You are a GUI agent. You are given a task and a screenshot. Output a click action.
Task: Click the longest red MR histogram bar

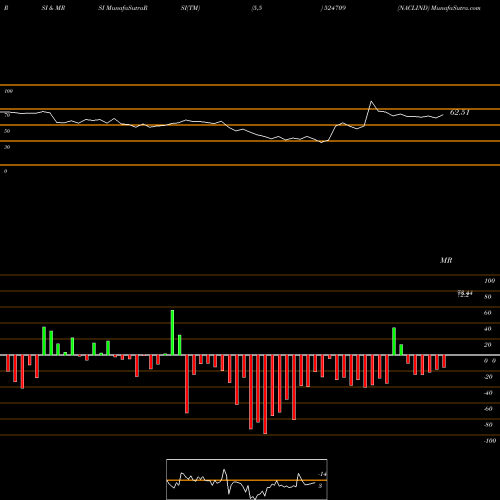pyautogui.click(x=265, y=394)
